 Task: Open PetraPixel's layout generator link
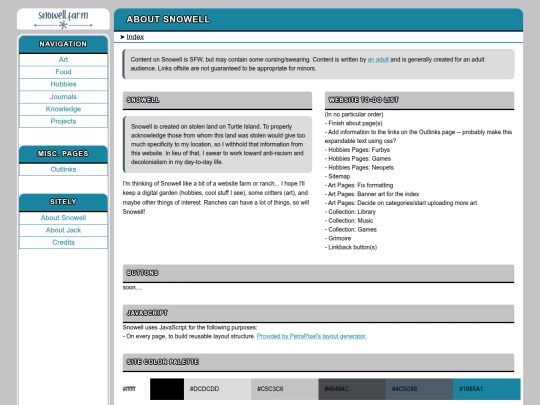(311, 336)
